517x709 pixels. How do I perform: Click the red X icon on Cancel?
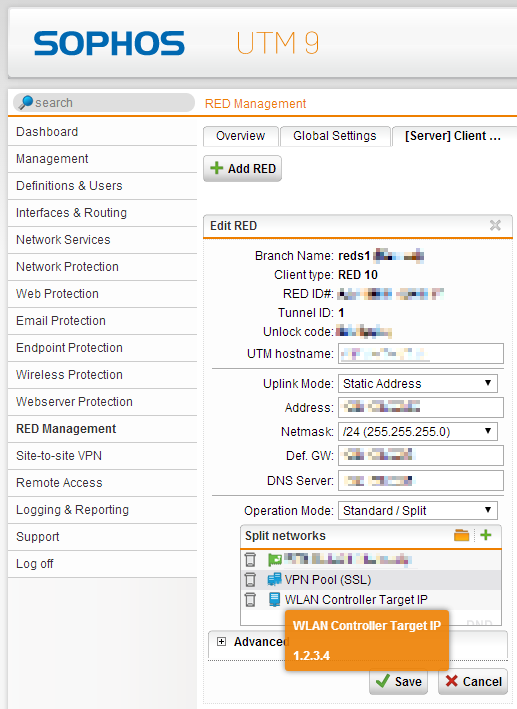tap(451, 681)
